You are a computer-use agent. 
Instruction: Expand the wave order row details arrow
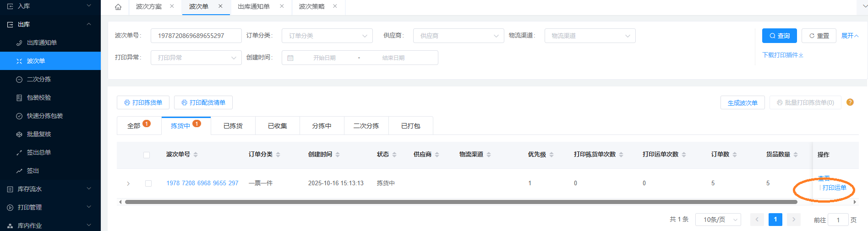[x=128, y=183]
